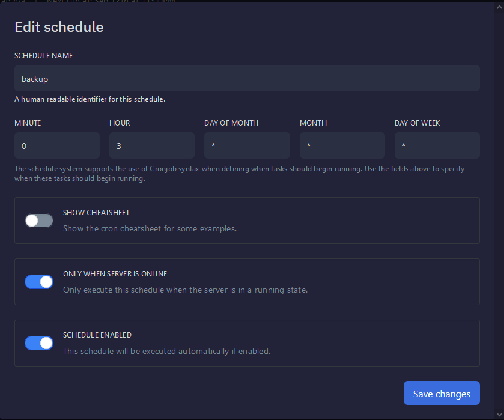Viewport: 504px width, 420px height.
Task: Click the 'SCHEDULE NAME' label text
Action: tap(44, 56)
